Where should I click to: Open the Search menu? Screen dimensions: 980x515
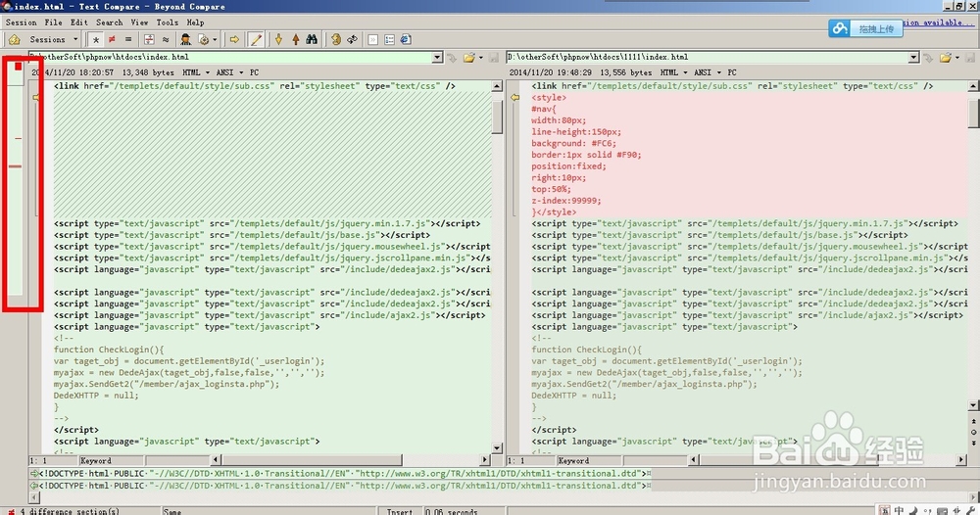click(x=110, y=23)
